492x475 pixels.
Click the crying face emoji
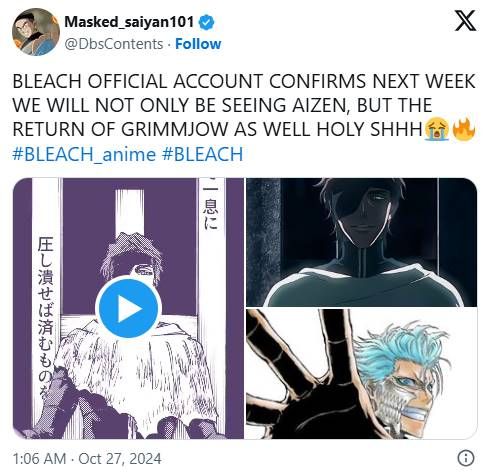pos(437,130)
